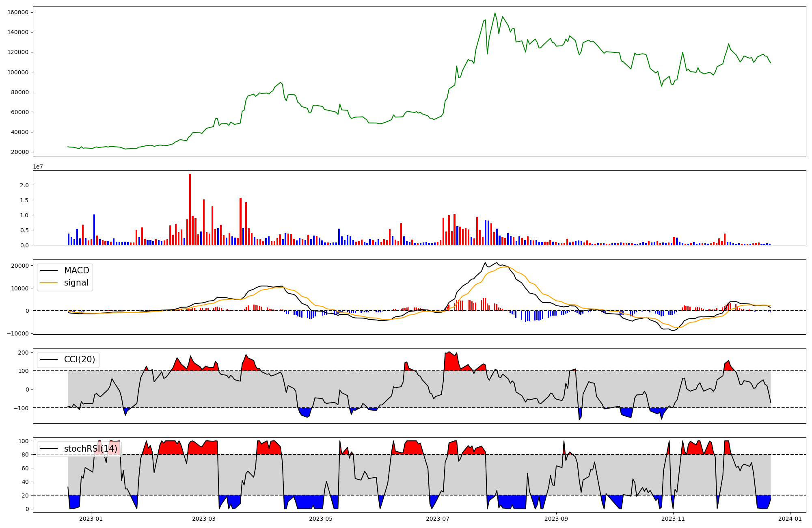Click the 2023-03 x-axis date label

(204, 519)
